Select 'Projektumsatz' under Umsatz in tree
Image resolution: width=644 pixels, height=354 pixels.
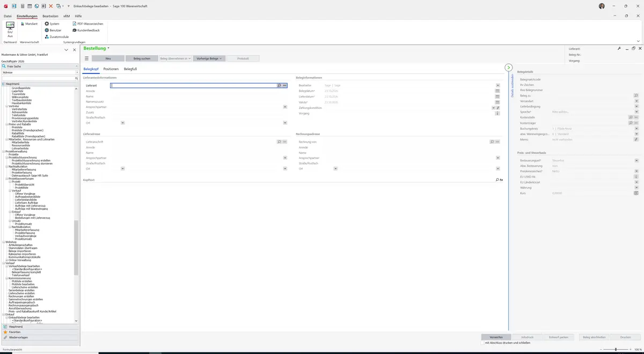click(x=23, y=224)
